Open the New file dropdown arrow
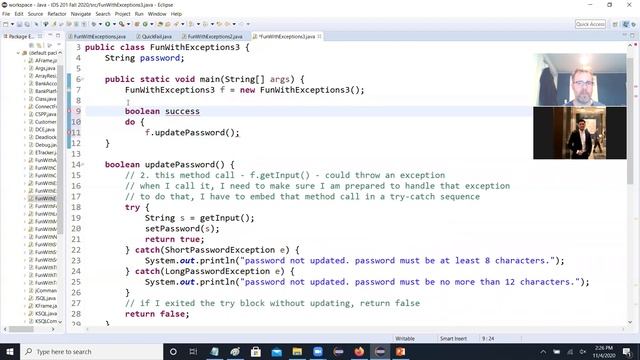 click(x=12, y=24)
